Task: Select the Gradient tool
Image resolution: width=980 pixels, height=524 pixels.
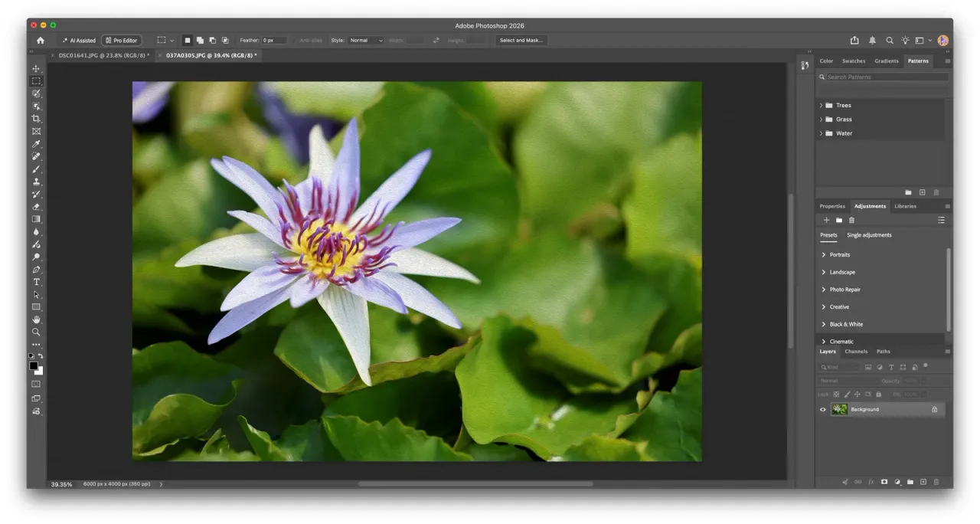Action: point(36,219)
